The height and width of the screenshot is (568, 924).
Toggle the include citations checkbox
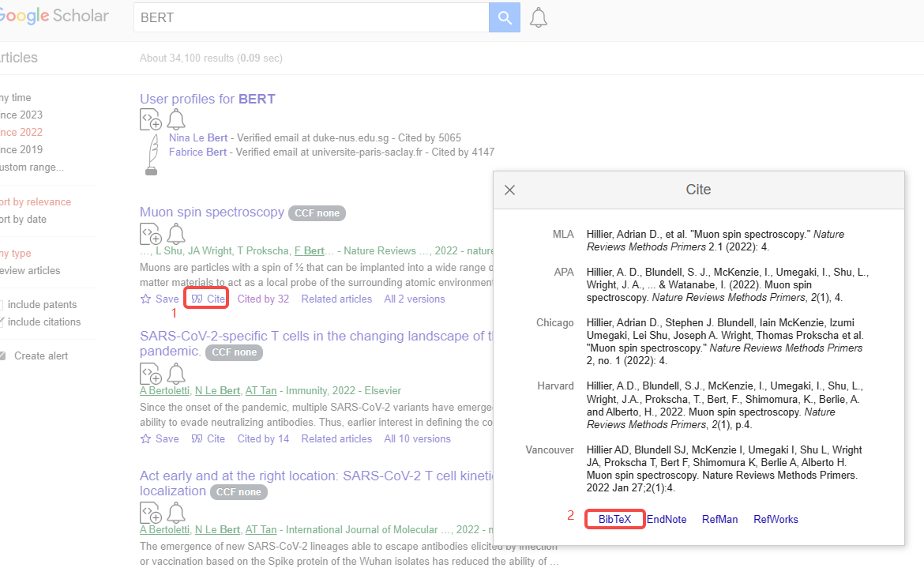(2, 322)
